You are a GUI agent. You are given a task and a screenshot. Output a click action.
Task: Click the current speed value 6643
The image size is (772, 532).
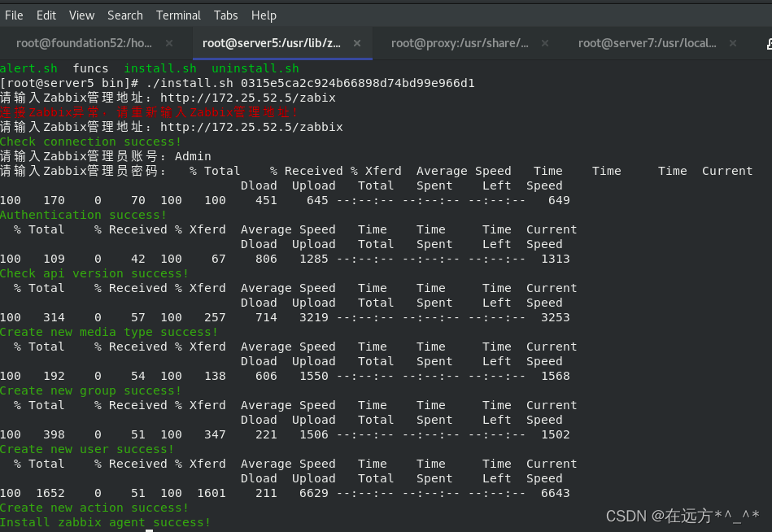point(556,493)
